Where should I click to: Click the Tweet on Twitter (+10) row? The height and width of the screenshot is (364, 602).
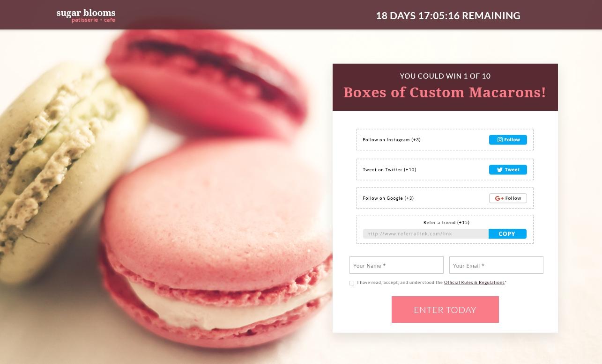445,169
